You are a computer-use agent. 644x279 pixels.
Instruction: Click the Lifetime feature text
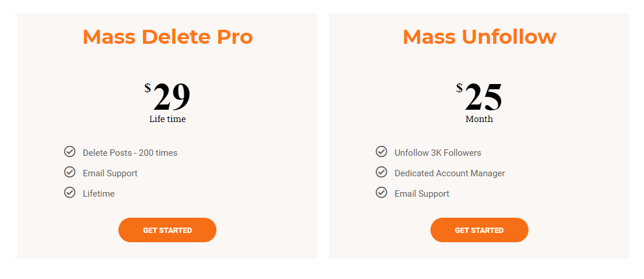[x=99, y=194]
